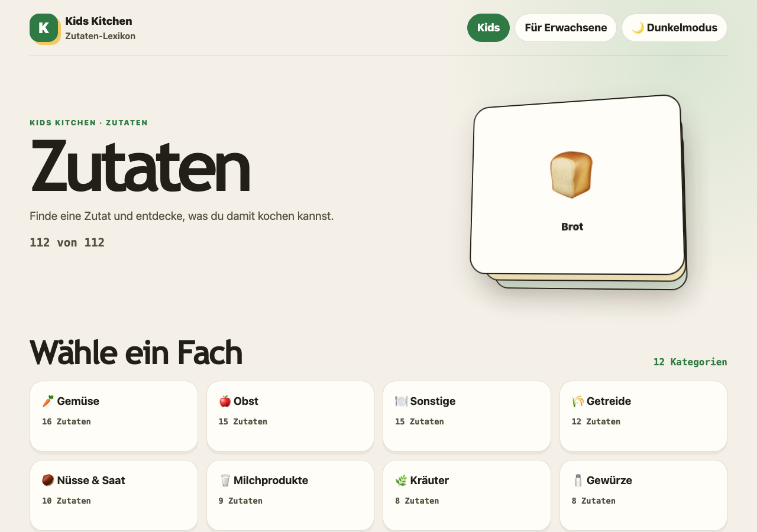Click the herb leaf icon on Kräuter card
Screen dimensions: 757x532
pos(401,481)
